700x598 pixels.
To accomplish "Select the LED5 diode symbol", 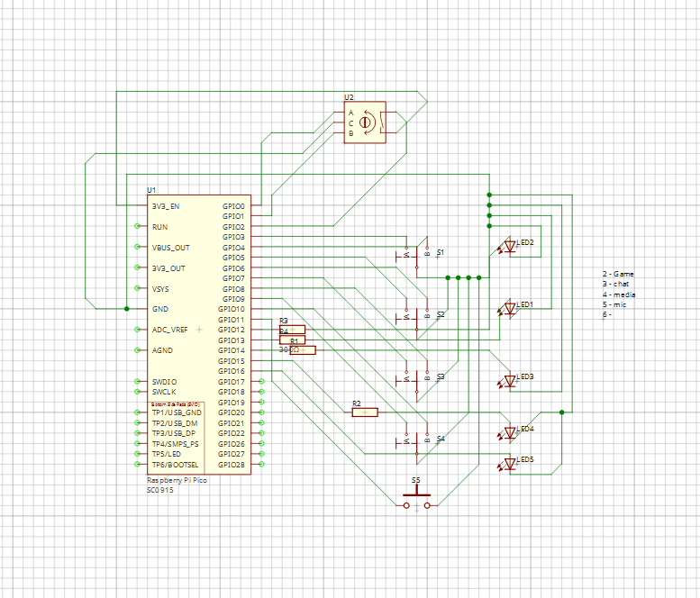I will click(510, 464).
